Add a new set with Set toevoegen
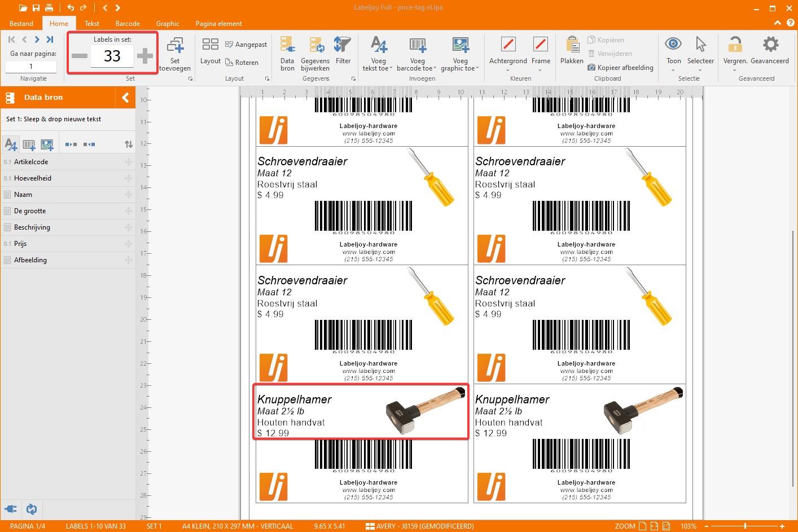The image size is (798, 532). click(x=175, y=54)
